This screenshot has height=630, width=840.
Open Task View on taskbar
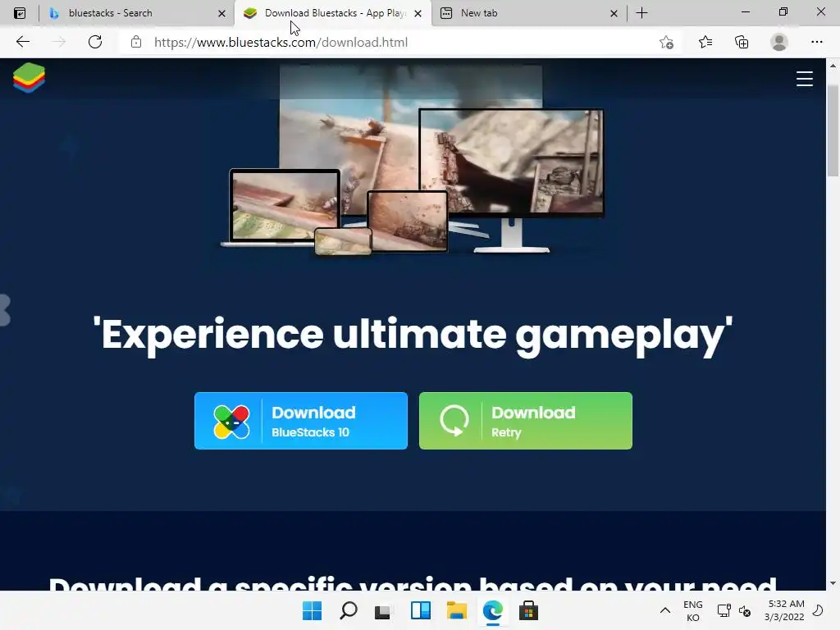coord(384,610)
